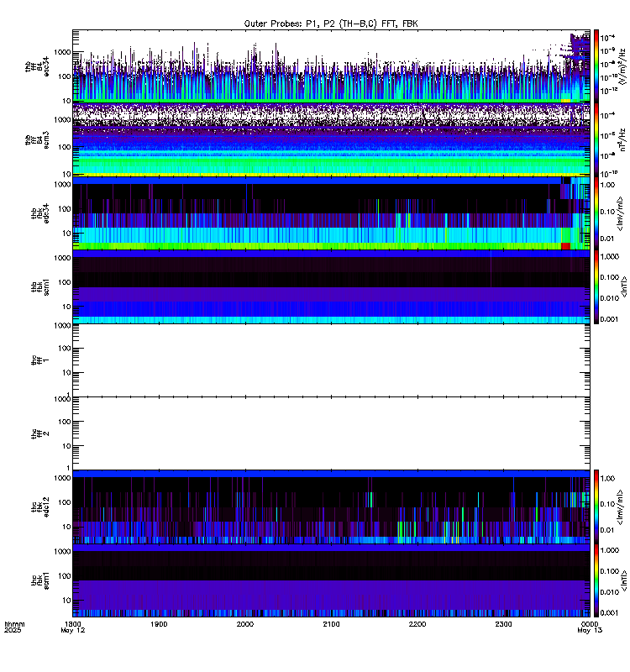Click the 'thc fff 1' panel label
The image size is (630, 672).
39,360
